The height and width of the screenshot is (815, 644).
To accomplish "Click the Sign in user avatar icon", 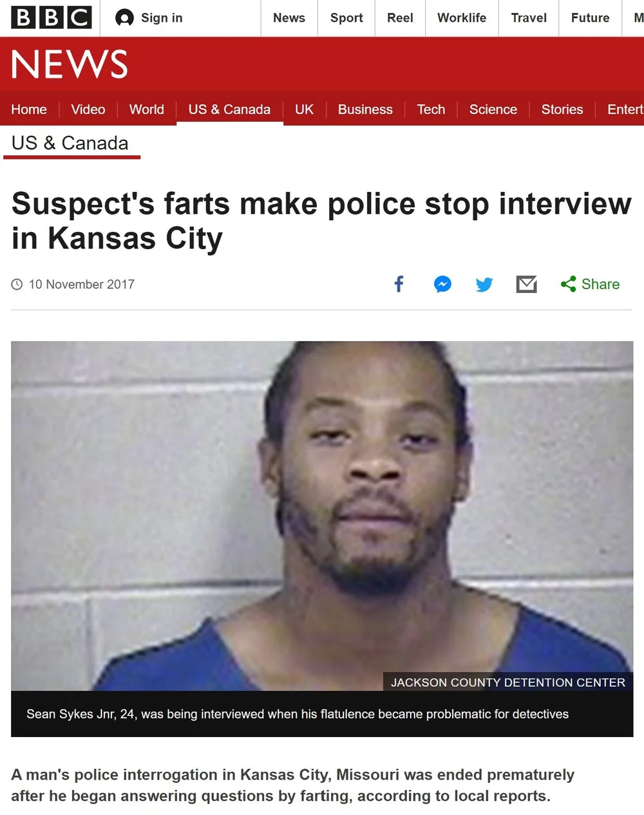I will pos(124,18).
